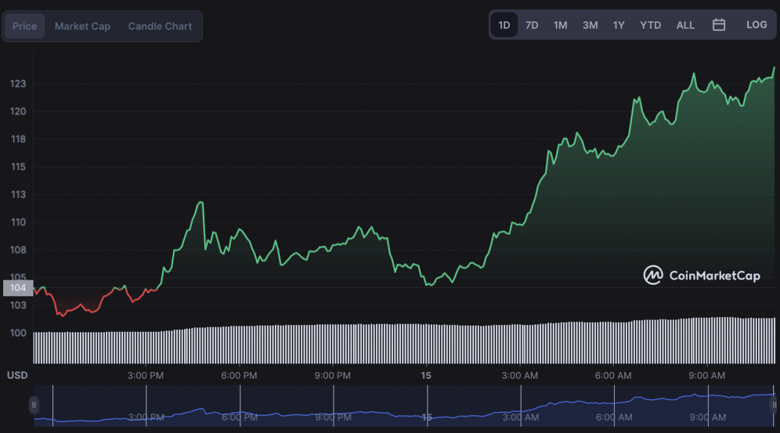This screenshot has height=433, width=780.
Task: Click the right range slider handle
Action: click(776, 405)
